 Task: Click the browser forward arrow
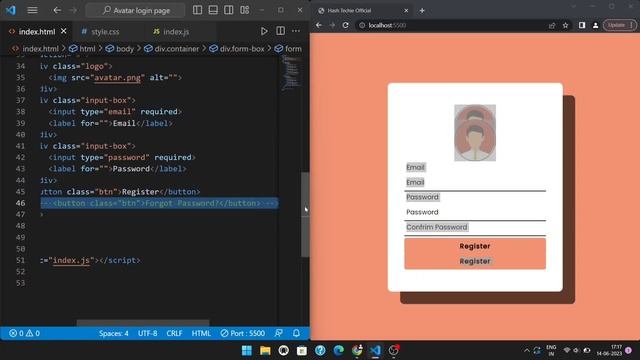tap(332, 25)
